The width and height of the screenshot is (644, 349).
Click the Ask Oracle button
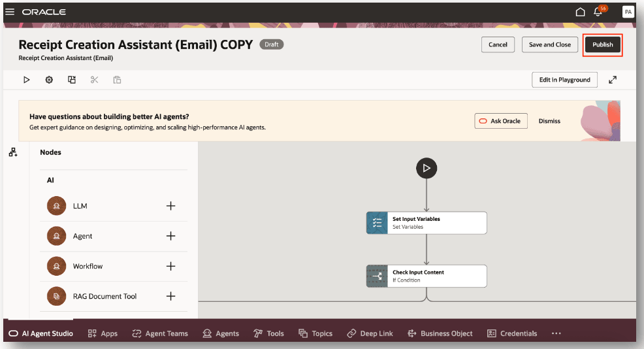tap(501, 121)
